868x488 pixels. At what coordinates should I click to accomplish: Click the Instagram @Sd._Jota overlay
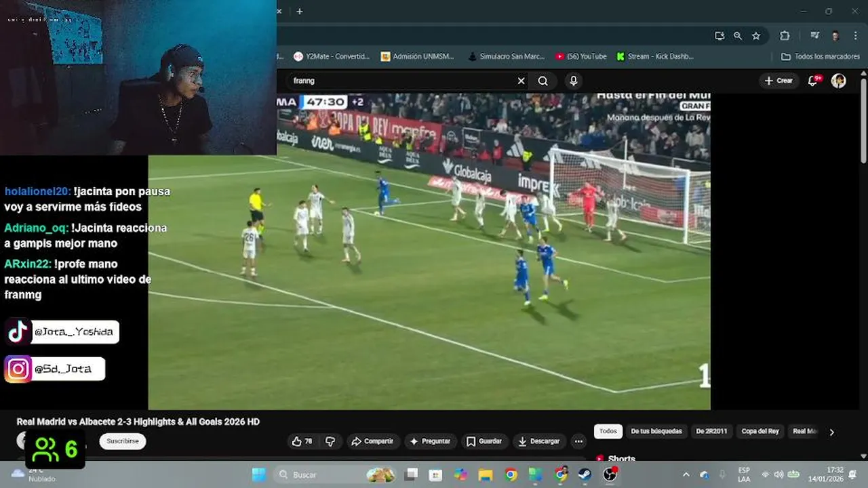tap(55, 369)
